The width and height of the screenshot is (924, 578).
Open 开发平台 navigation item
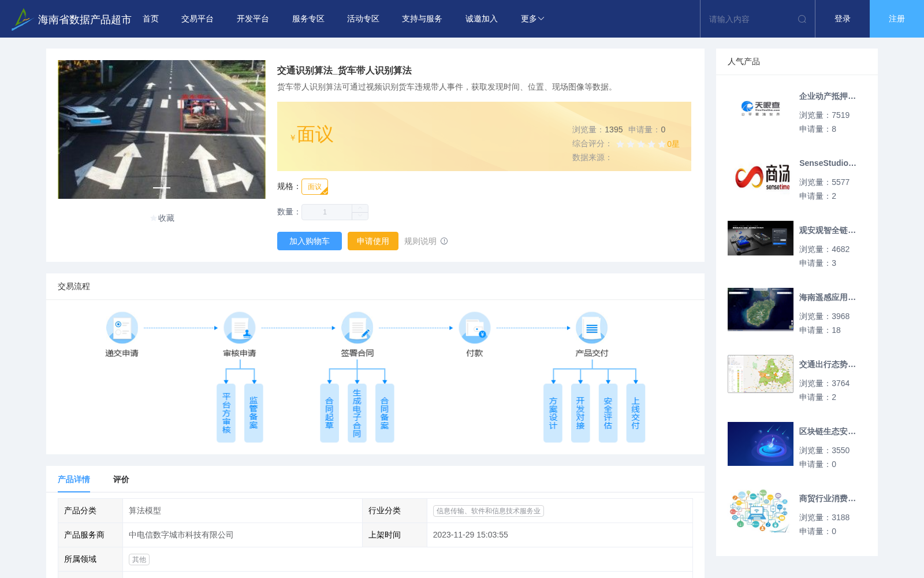pyautogui.click(x=253, y=19)
